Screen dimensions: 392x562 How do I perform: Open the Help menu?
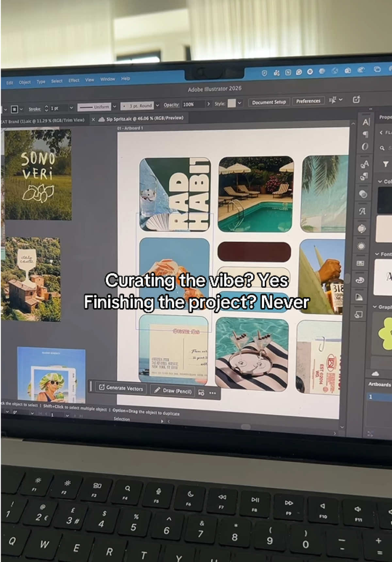pos(125,78)
